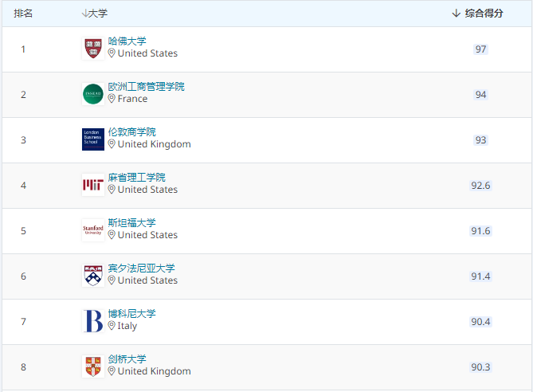Click United States text under 哈佛大学
The image size is (533, 392).
(x=147, y=53)
